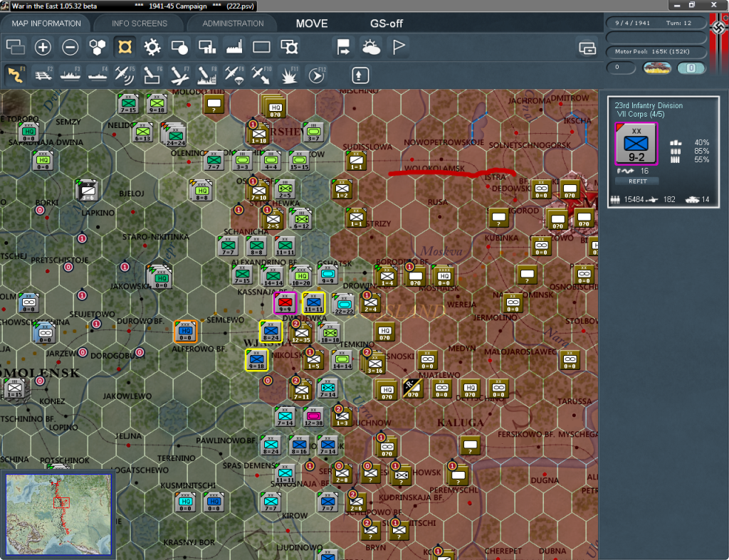This screenshot has width=729, height=560.
Task: Click the MOVE mode label
Action: 312,23
